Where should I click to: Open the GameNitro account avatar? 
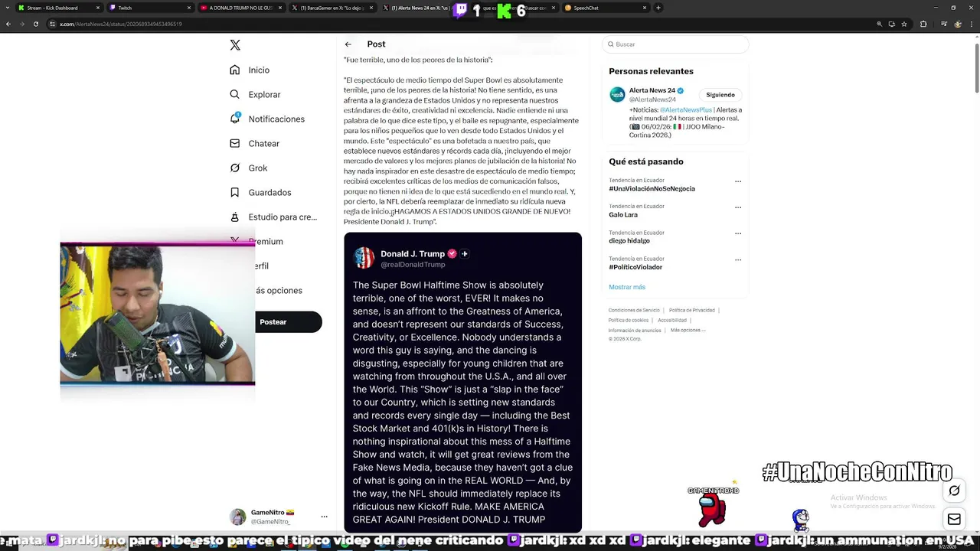pos(238,517)
